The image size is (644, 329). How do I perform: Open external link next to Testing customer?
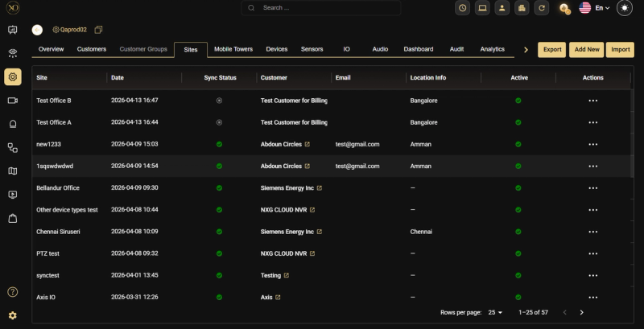[287, 275]
